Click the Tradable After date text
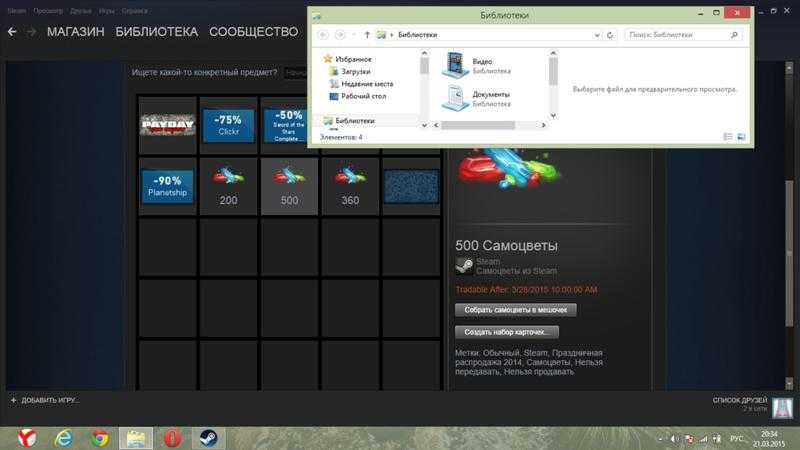The image size is (800, 450). [x=526, y=290]
